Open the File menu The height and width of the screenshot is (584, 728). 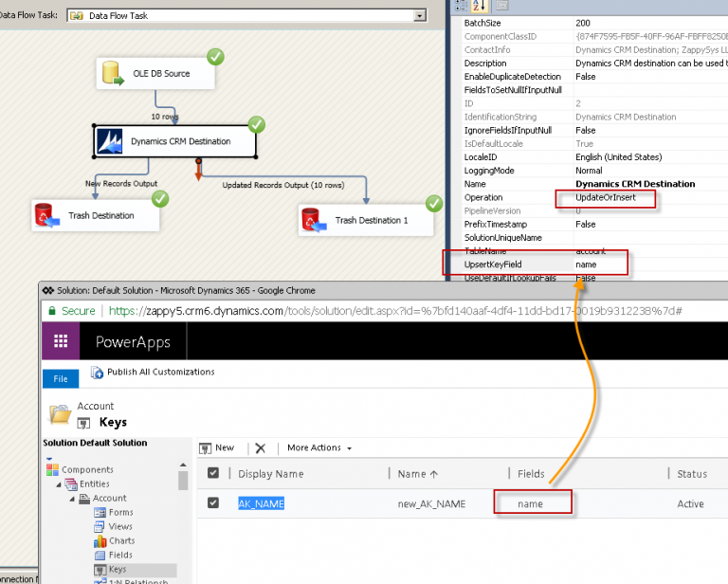click(x=61, y=378)
